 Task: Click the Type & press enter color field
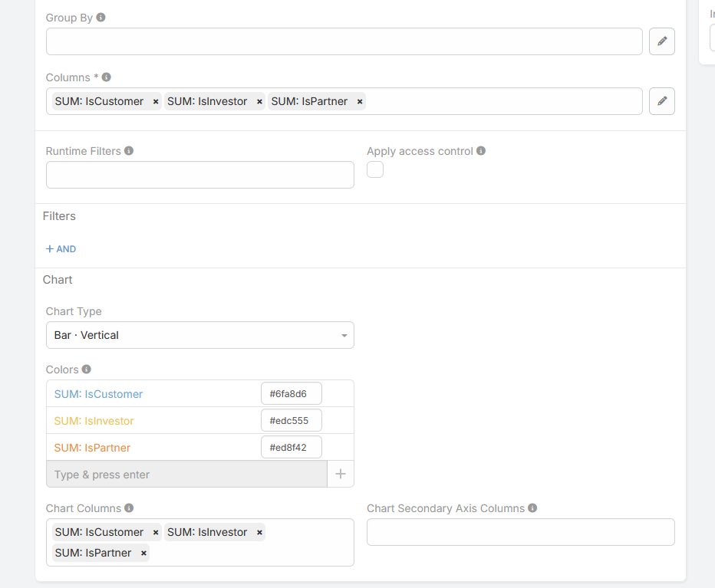(186, 474)
